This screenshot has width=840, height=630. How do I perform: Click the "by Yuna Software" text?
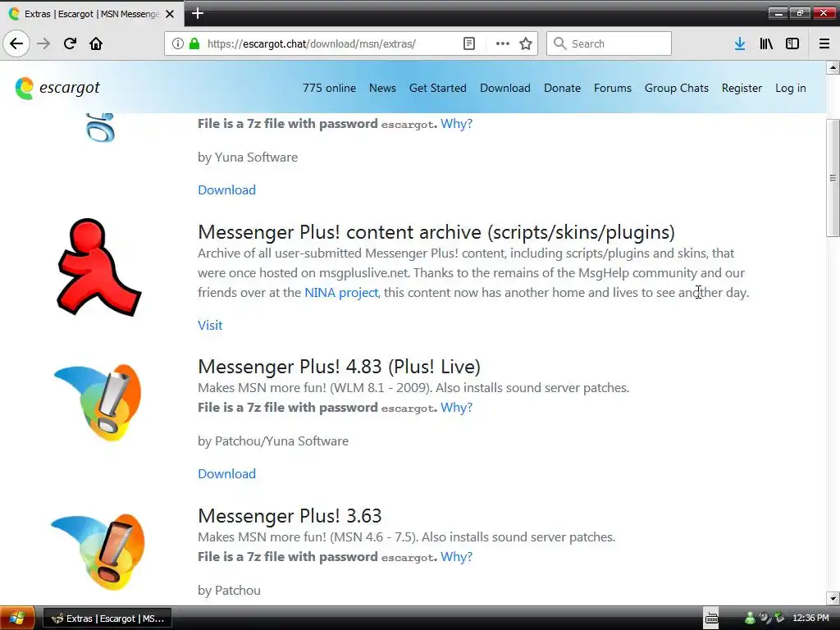tap(248, 157)
